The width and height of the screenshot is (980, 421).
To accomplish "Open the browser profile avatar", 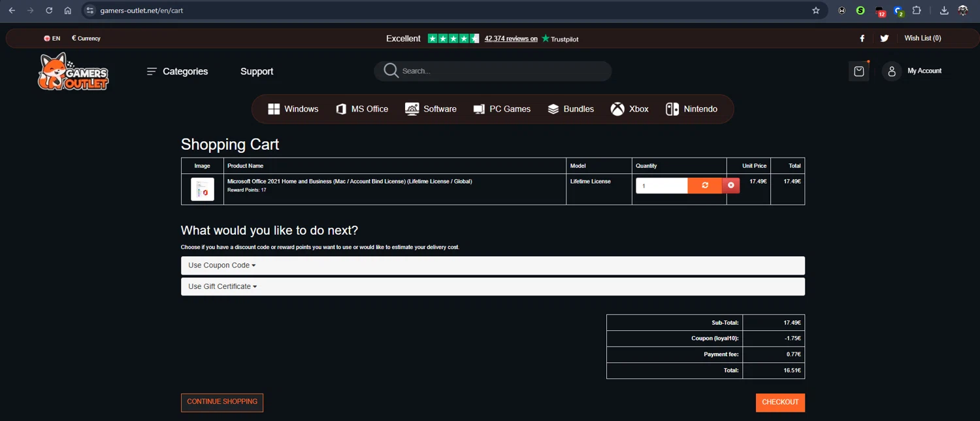I will coord(963,10).
